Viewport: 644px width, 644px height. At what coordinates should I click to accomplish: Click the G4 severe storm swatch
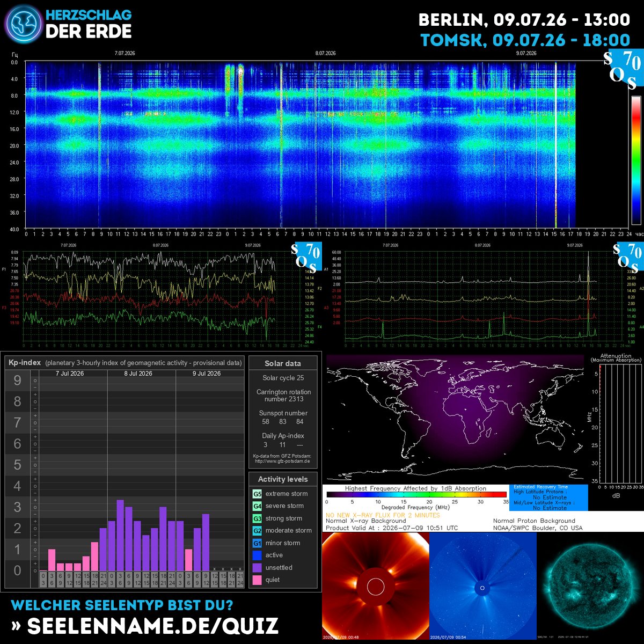[x=257, y=506]
